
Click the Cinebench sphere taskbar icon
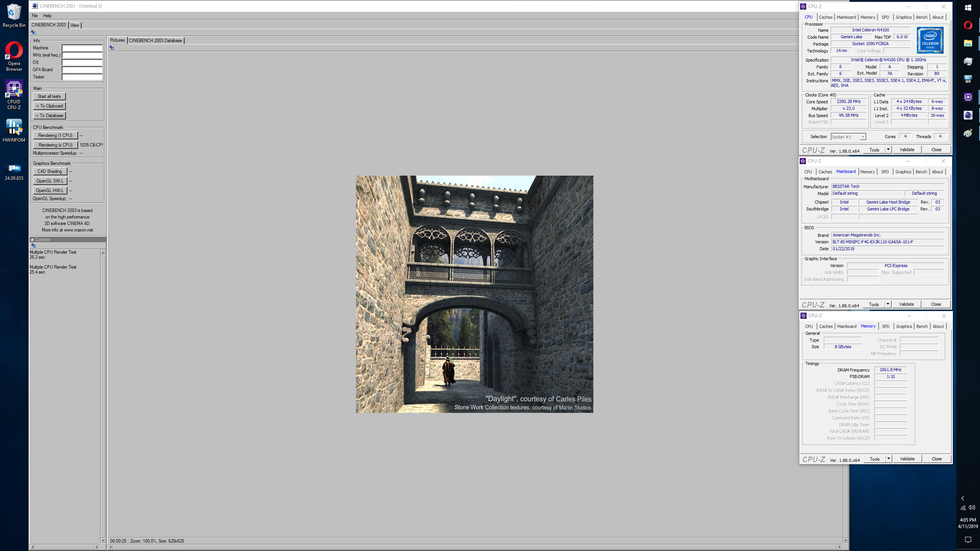pyautogui.click(x=968, y=115)
